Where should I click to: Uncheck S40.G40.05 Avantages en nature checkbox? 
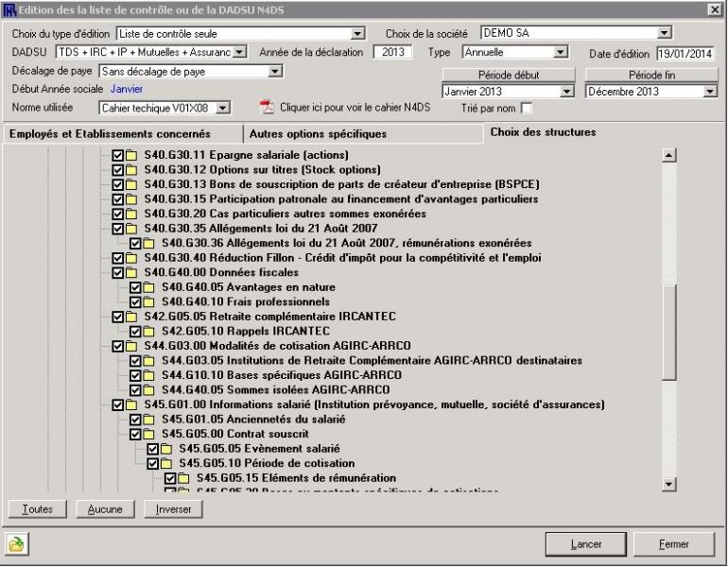pyautogui.click(x=136, y=287)
